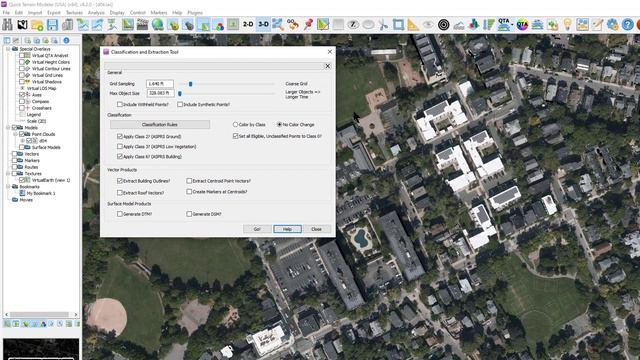Switch to 2-D view mode
Image resolution: width=640 pixels, height=360 pixels.
pos(248,25)
